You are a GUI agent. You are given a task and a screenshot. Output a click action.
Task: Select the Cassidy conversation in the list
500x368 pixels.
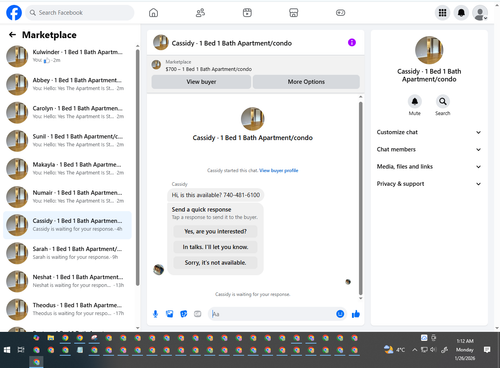pos(67,225)
